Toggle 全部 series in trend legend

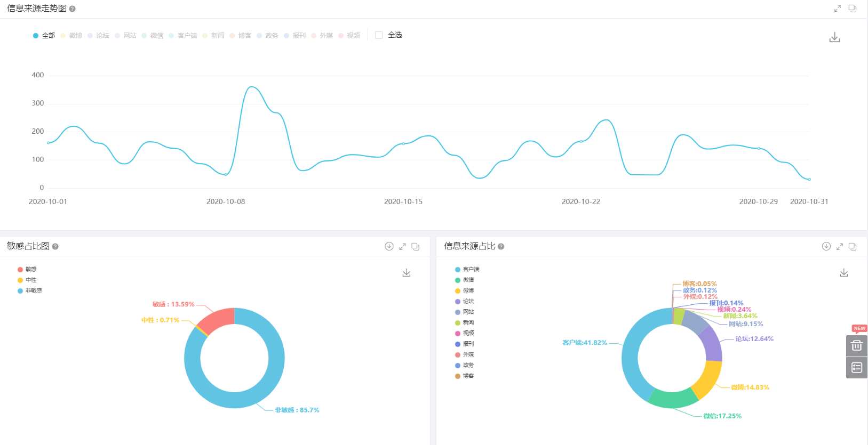[x=44, y=36]
